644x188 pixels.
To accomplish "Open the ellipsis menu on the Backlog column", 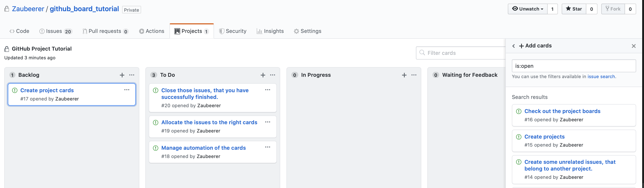I will coord(132,75).
